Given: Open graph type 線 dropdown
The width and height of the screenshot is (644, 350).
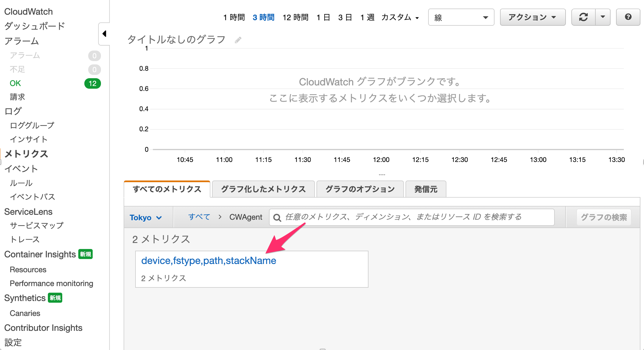Looking at the screenshot, I should point(461,17).
